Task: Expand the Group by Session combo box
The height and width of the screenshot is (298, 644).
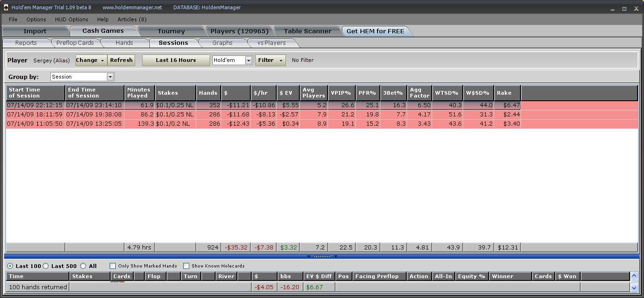Action: [110, 77]
